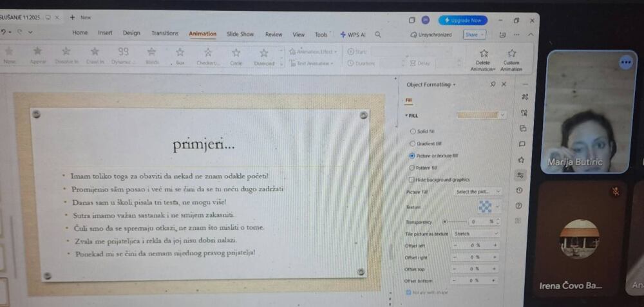Click the Upgrade Now button
Screen dimensions: 644x307
[463, 20]
